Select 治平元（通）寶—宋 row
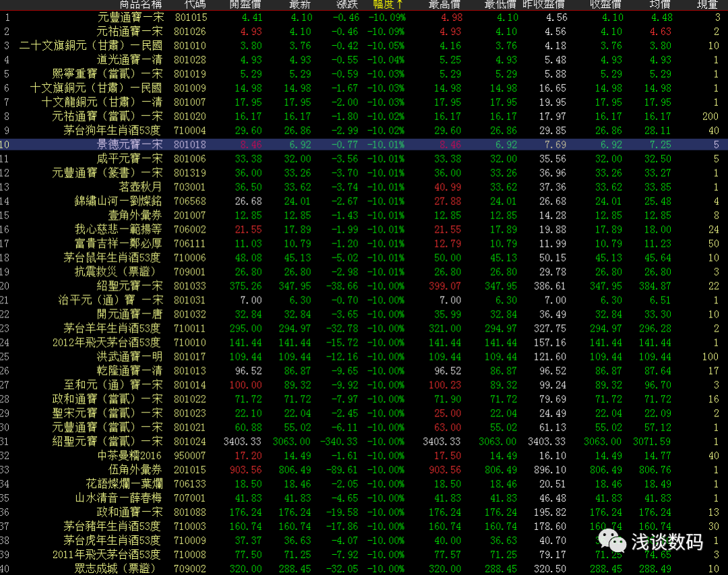This screenshot has height=575, width=728. [x=364, y=300]
